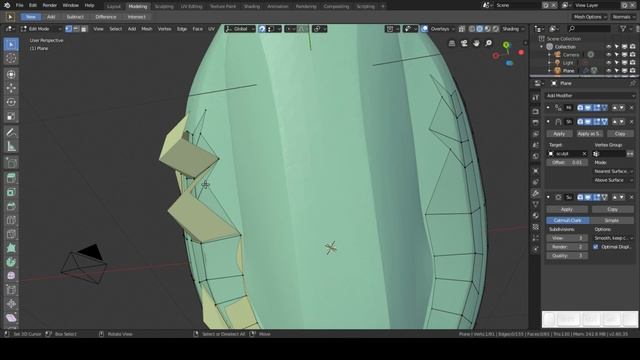Screen dimensions: 640x360
Task: Open the Above Surface dropdown
Action: point(613,180)
